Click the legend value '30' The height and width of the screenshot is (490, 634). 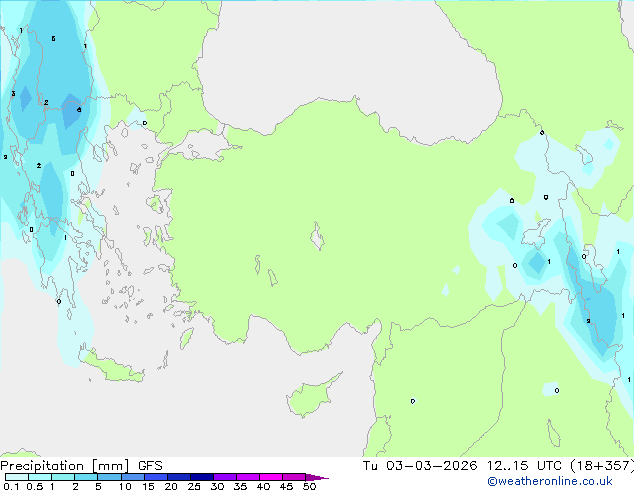pyautogui.click(x=217, y=486)
